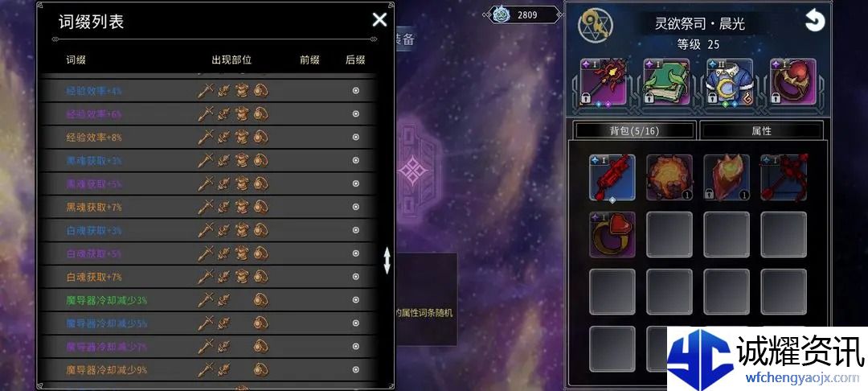Click the undo return arrow icon

(x=814, y=21)
